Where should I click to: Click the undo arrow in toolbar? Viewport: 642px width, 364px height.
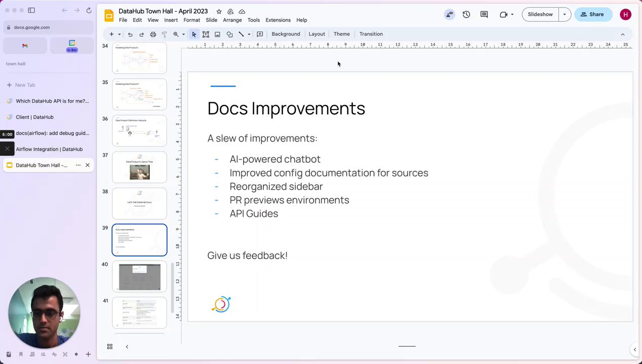(130, 34)
